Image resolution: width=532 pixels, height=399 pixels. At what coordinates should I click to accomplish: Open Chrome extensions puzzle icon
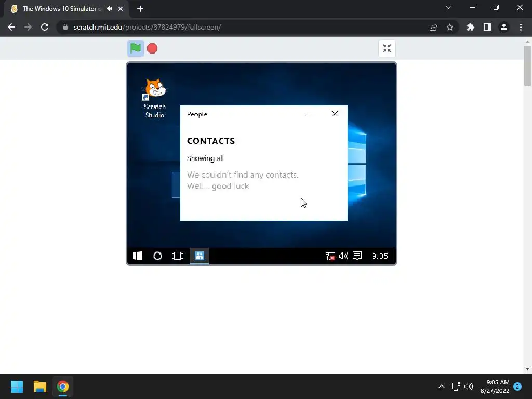(470, 27)
